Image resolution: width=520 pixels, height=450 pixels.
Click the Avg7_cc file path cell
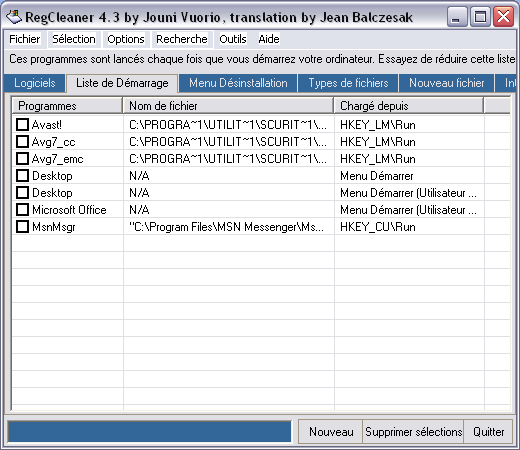229,142
